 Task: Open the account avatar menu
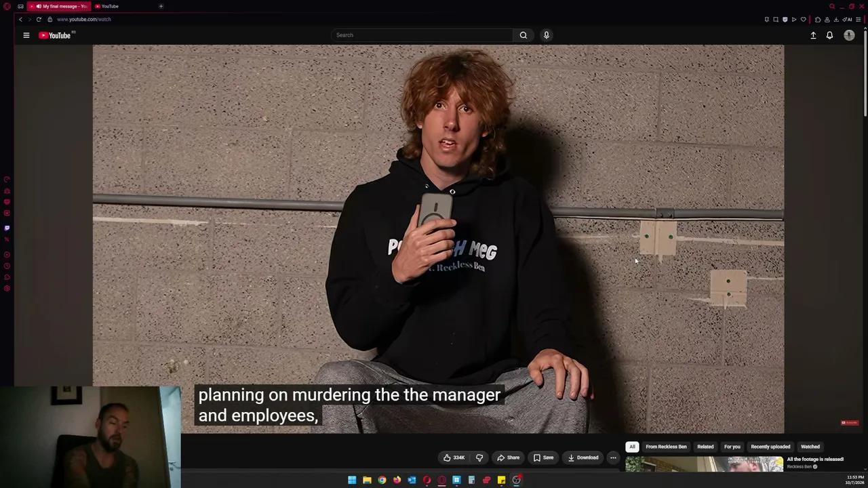point(849,35)
